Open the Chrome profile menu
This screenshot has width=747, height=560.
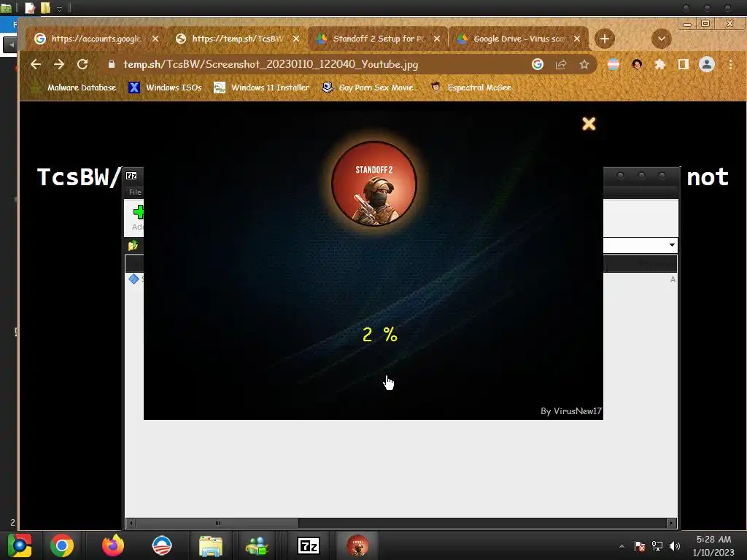tap(707, 64)
